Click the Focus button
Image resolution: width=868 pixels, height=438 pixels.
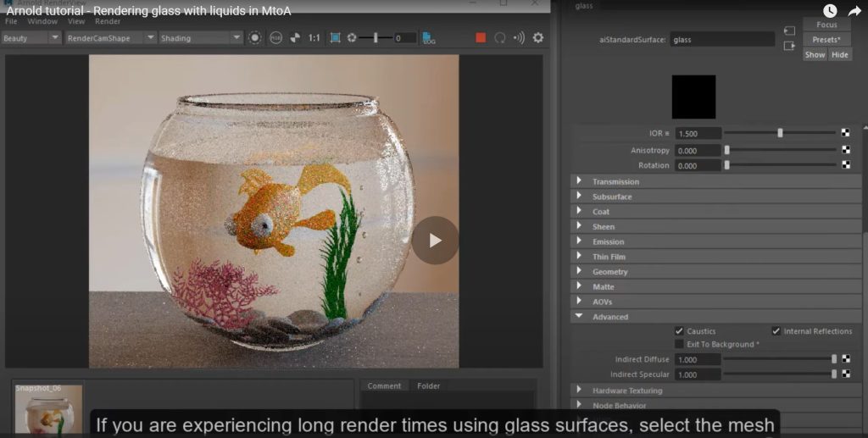[826, 25]
